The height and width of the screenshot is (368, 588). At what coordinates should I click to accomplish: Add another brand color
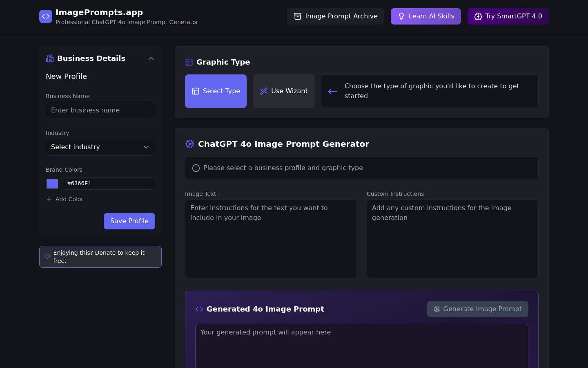[x=65, y=199]
